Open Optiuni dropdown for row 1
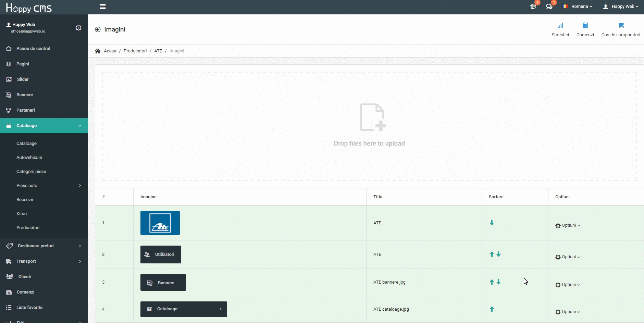 pyautogui.click(x=568, y=225)
